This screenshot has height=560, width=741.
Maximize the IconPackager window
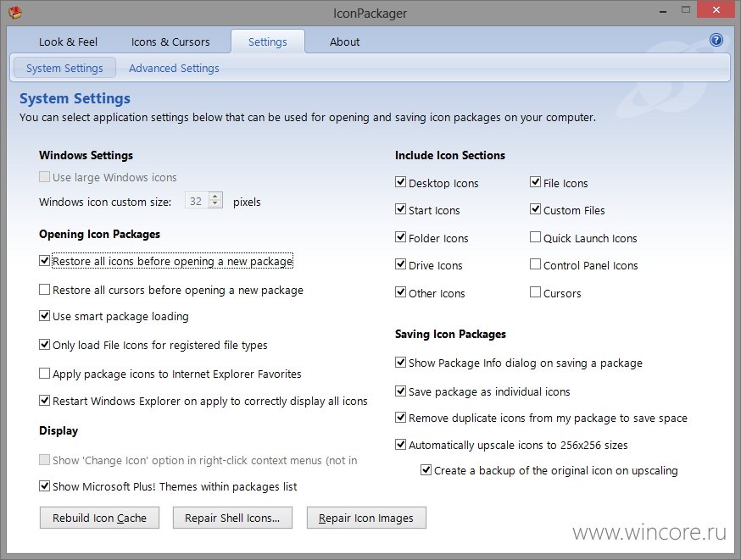[x=686, y=10]
